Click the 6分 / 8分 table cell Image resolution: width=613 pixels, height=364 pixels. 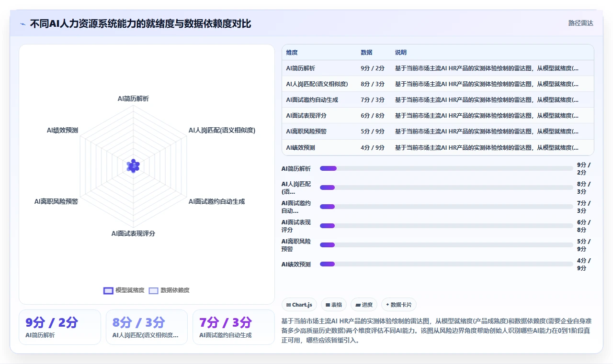click(373, 116)
